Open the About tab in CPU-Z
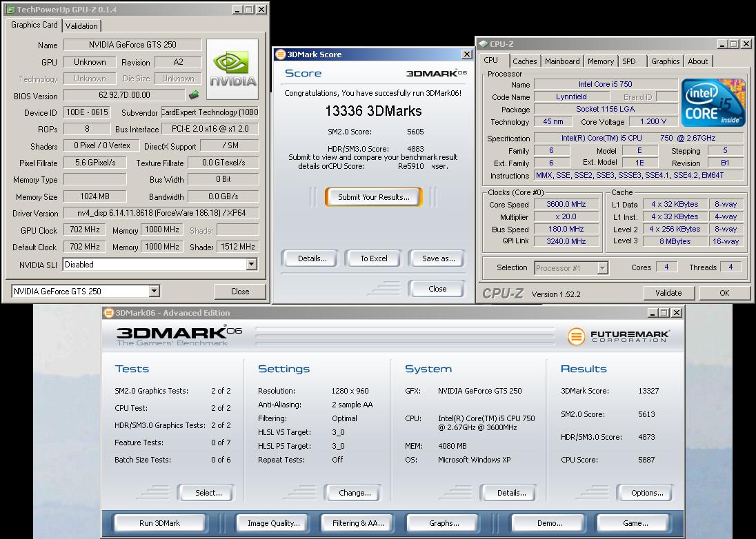This screenshot has height=539, width=756. pos(697,61)
